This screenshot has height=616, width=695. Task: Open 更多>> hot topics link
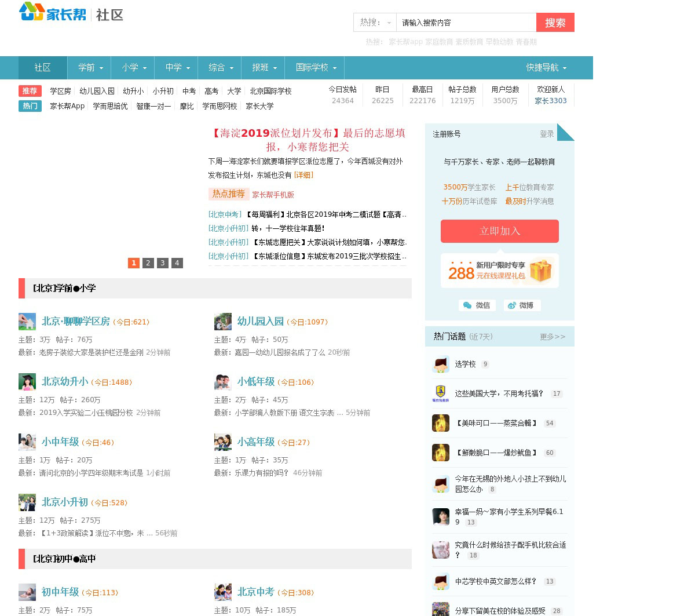click(x=553, y=337)
